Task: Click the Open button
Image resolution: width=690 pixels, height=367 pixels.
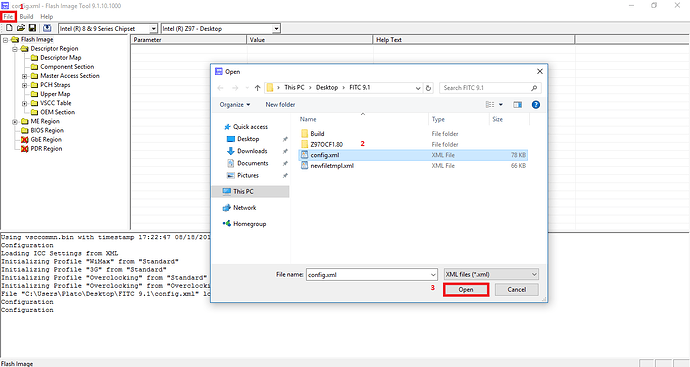Action: point(466,290)
